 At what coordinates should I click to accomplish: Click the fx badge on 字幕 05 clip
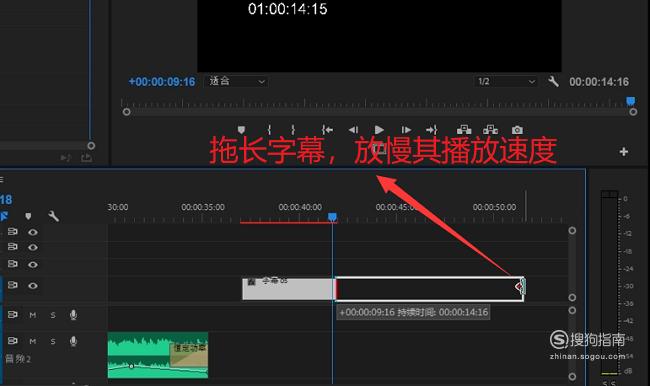pos(251,282)
